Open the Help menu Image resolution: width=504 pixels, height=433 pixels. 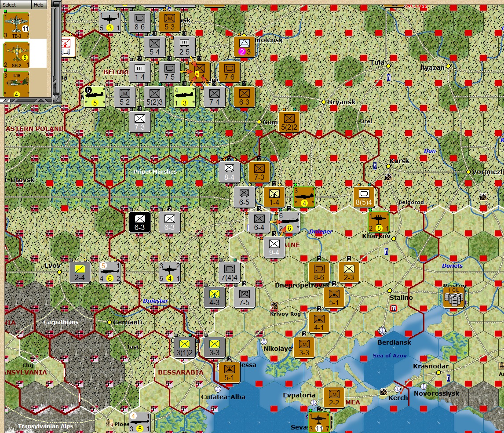click(39, 4)
